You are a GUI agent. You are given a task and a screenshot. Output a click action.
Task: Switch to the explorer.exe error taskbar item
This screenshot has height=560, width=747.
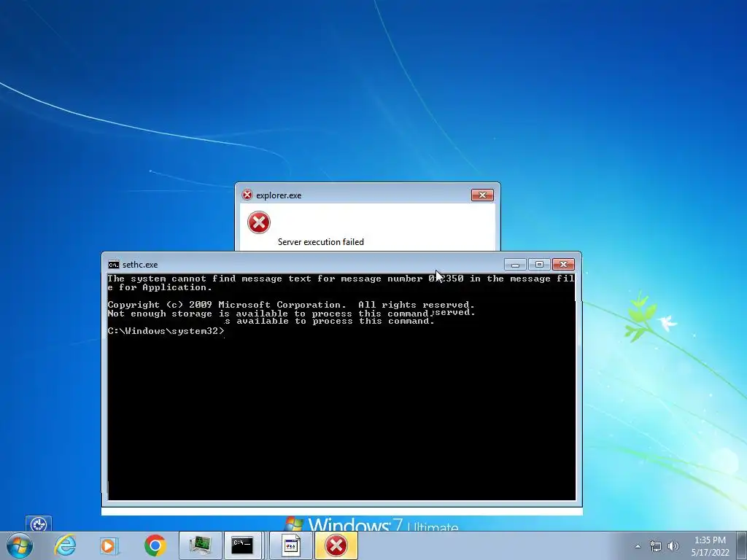tap(336, 545)
